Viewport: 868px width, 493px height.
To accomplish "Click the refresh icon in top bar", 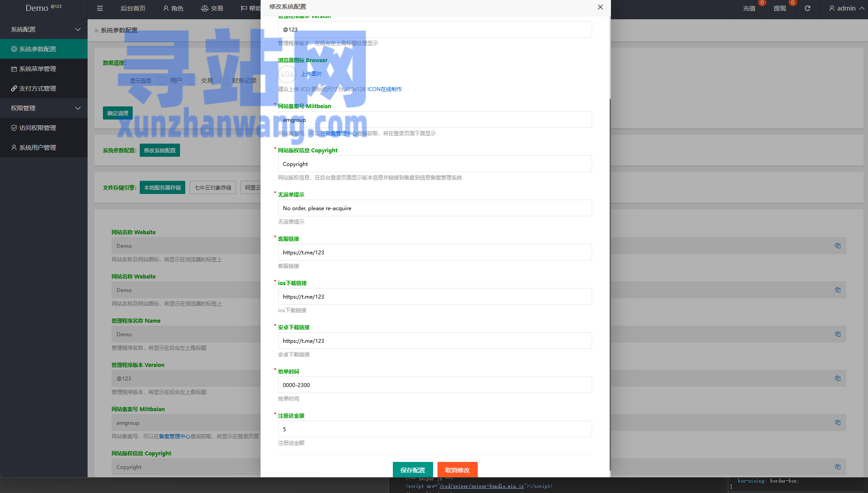I will tap(807, 8).
